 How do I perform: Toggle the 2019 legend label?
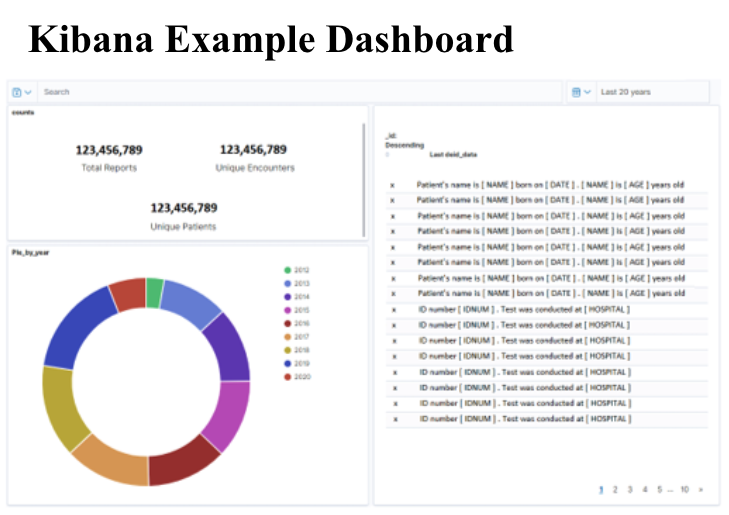302,363
